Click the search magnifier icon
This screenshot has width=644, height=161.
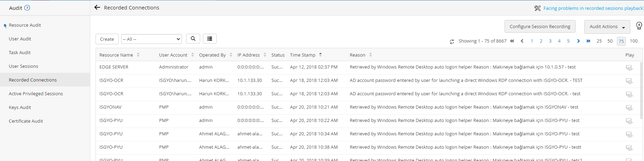193,39
